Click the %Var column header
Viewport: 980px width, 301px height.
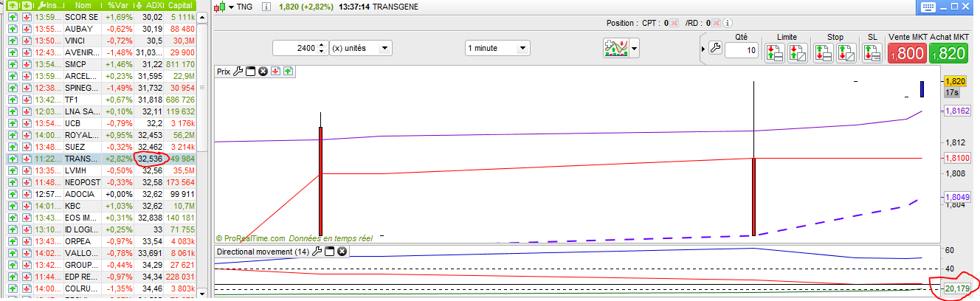tap(118, 4)
